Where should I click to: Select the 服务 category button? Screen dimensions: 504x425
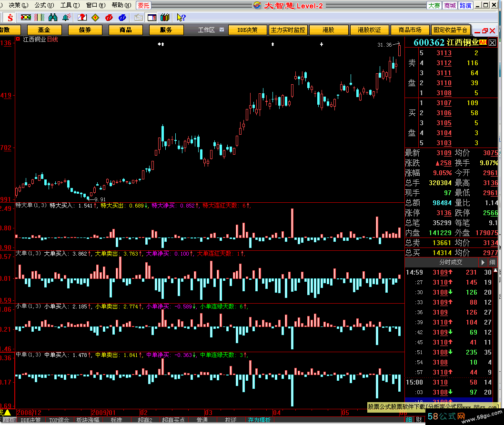click(166, 30)
